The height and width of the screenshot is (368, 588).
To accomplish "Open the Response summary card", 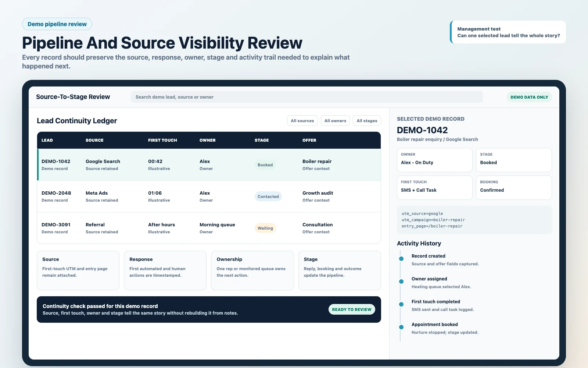I will click(165, 270).
